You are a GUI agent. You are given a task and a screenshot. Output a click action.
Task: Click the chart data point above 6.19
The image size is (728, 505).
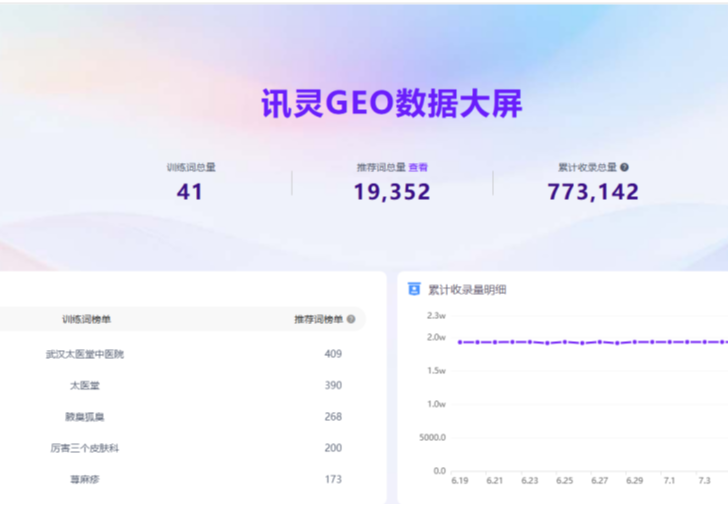(x=460, y=342)
